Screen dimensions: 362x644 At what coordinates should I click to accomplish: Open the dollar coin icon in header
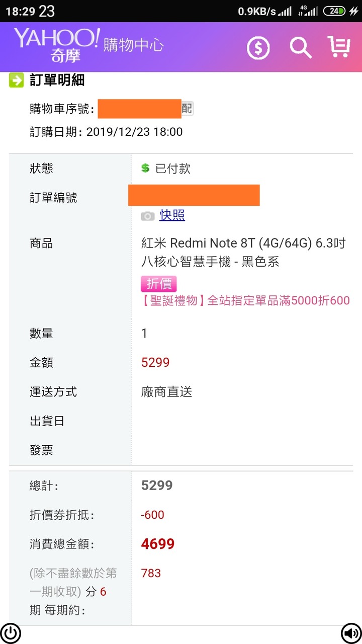(x=258, y=48)
